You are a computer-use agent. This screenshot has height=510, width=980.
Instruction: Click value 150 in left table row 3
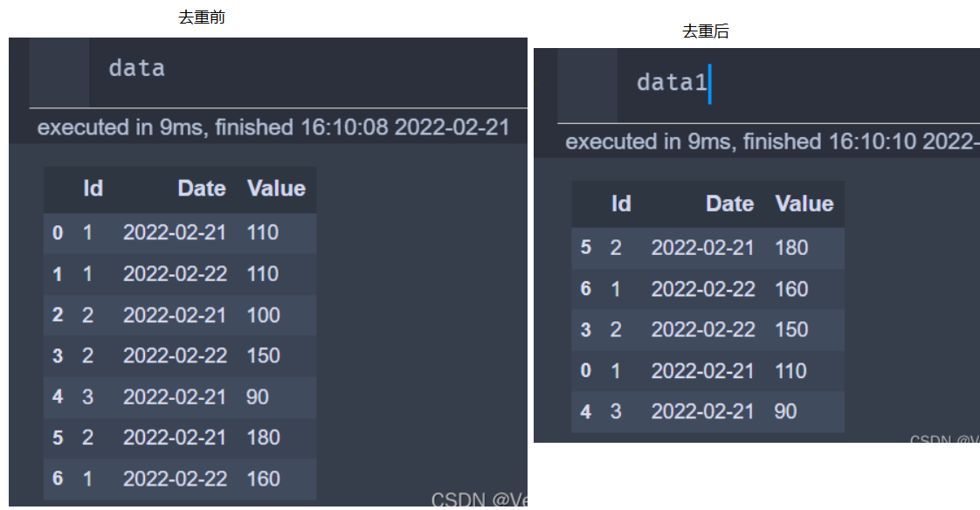[x=263, y=355]
